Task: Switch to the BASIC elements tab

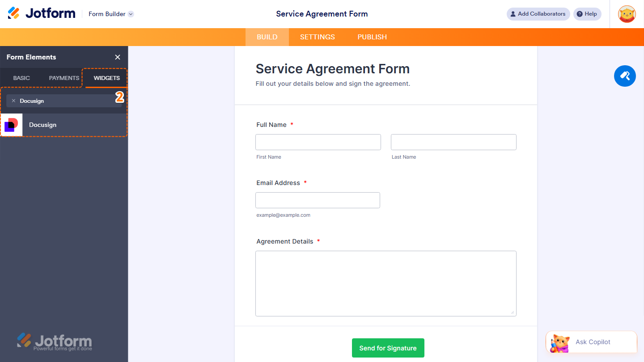Action: (21, 78)
